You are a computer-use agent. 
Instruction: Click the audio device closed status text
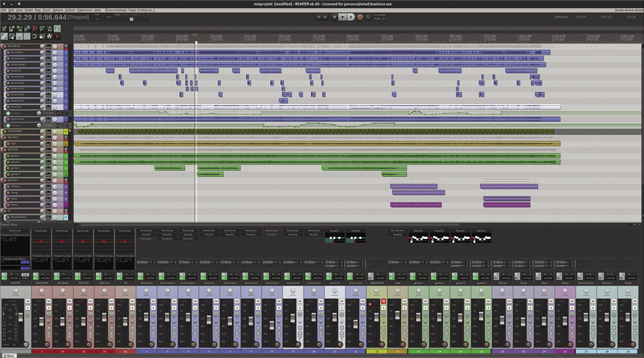pos(628,10)
